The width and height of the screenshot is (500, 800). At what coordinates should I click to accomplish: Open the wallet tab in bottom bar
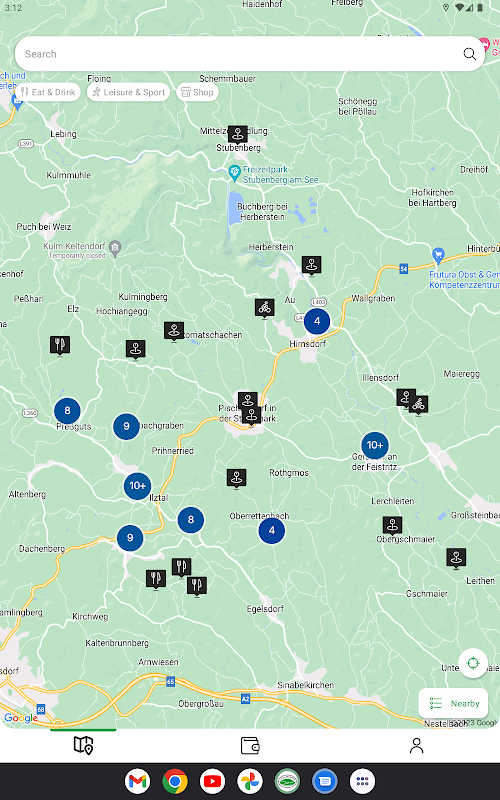pos(250,745)
